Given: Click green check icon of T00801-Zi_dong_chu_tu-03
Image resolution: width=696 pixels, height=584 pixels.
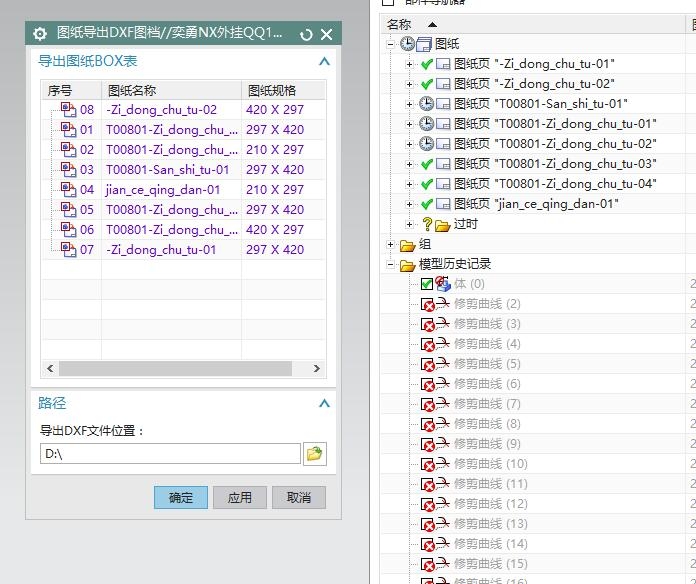Looking at the screenshot, I should pos(427,164).
